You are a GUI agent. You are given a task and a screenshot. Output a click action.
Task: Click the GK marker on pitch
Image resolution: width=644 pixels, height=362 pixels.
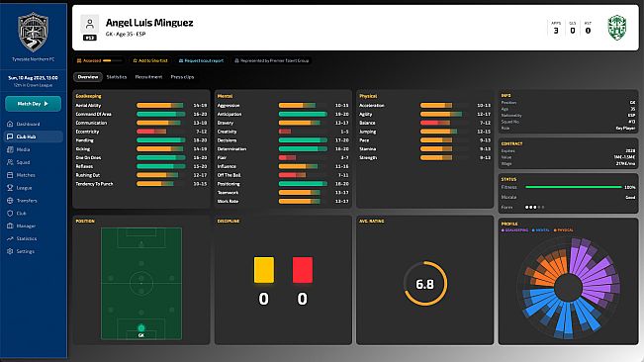[x=141, y=328]
